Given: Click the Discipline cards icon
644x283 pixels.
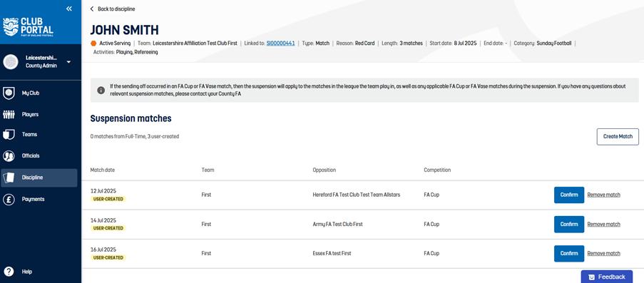Looking at the screenshot, I should 9,177.
